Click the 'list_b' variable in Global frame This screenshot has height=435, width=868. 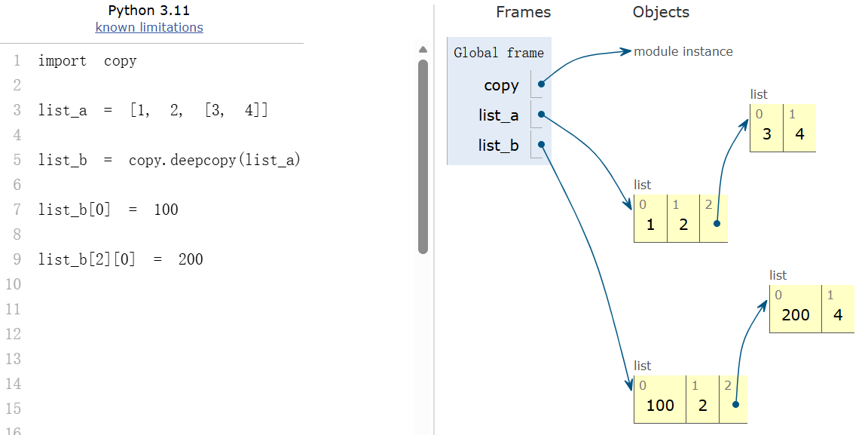(498, 146)
